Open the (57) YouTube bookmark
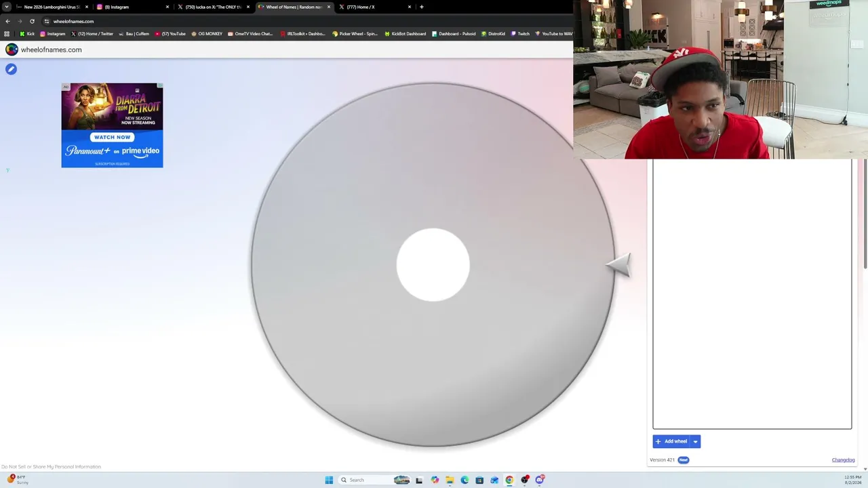 click(170, 34)
